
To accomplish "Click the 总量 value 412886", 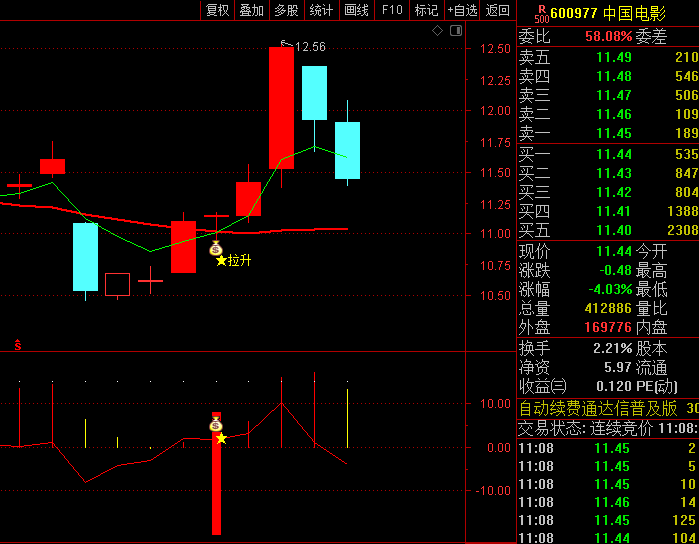I will tap(608, 309).
